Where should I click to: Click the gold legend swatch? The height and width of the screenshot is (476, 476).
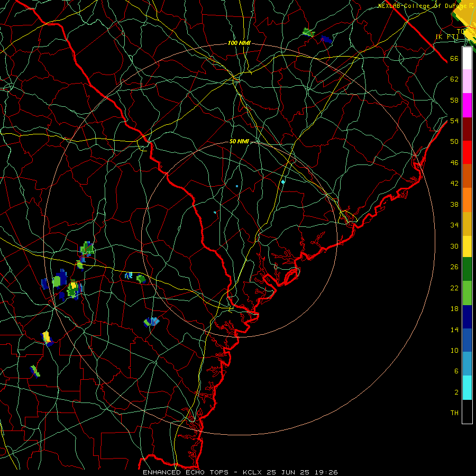click(x=467, y=224)
